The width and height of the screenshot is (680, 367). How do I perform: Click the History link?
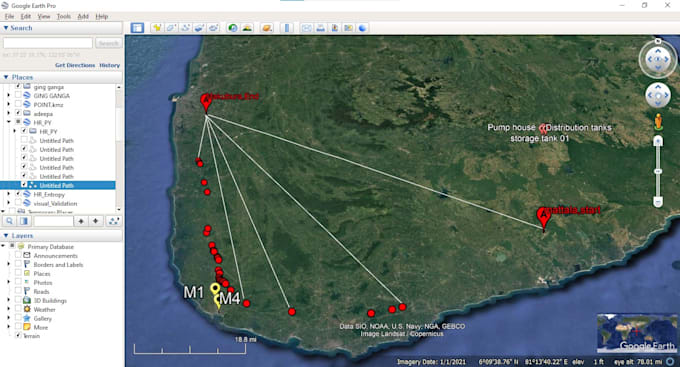(109, 65)
